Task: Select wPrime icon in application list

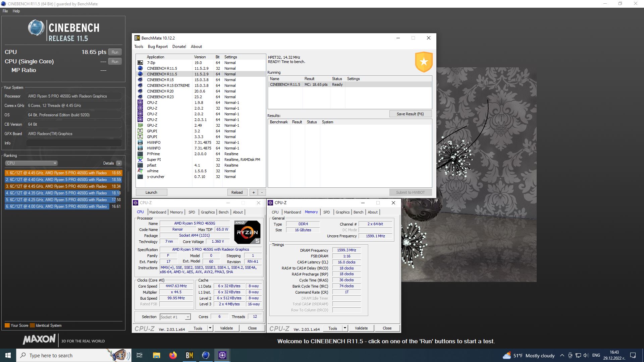Action: [x=140, y=171]
